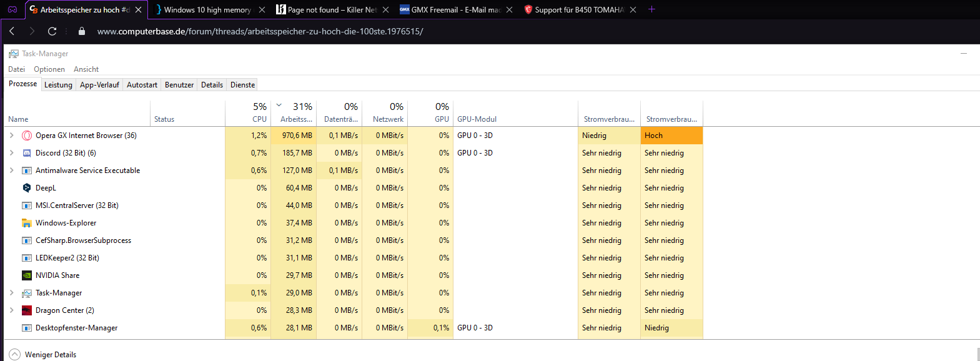Switch to the Leistung tab
Screen dimensions: 980x361
click(x=58, y=85)
